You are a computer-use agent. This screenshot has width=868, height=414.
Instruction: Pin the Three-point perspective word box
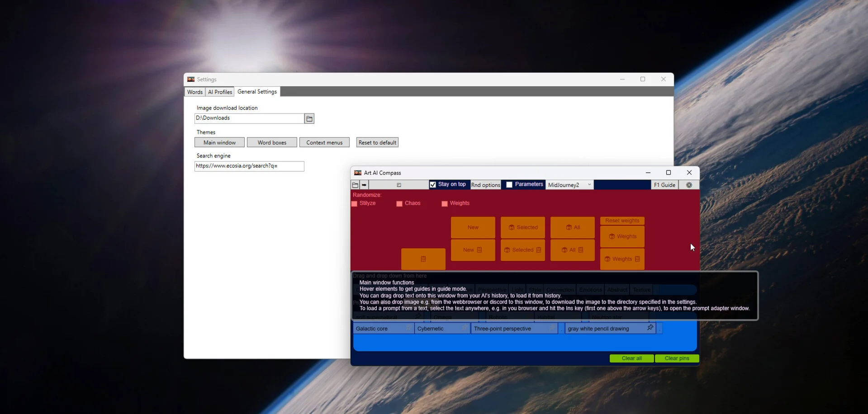point(552,328)
